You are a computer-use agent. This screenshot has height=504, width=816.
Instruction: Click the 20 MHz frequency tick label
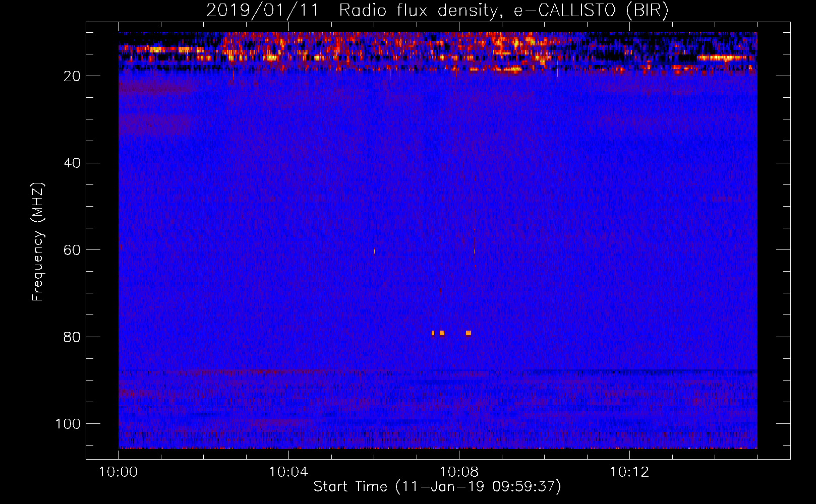pos(72,76)
